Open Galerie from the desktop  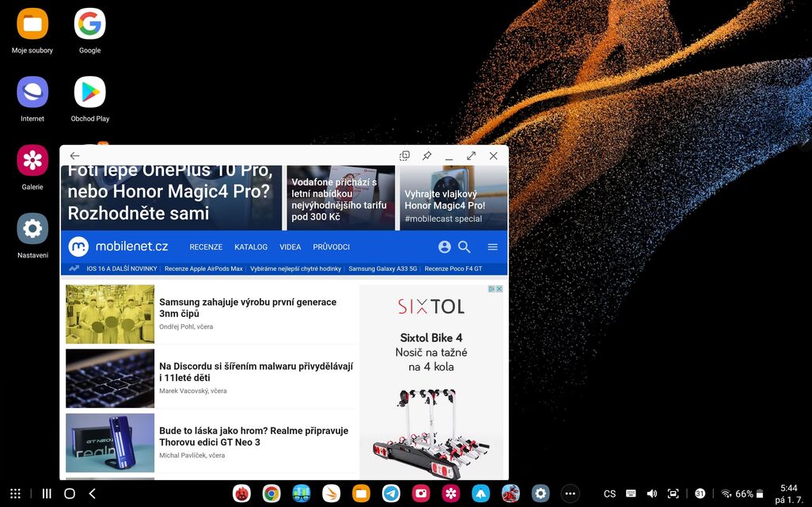click(x=32, y=158)
